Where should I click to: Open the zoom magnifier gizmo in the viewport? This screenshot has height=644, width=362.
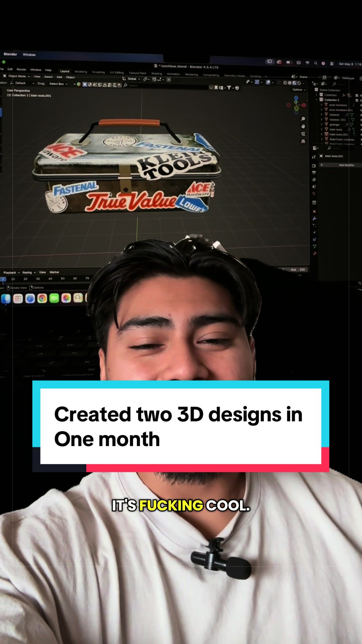pos(303,119)
